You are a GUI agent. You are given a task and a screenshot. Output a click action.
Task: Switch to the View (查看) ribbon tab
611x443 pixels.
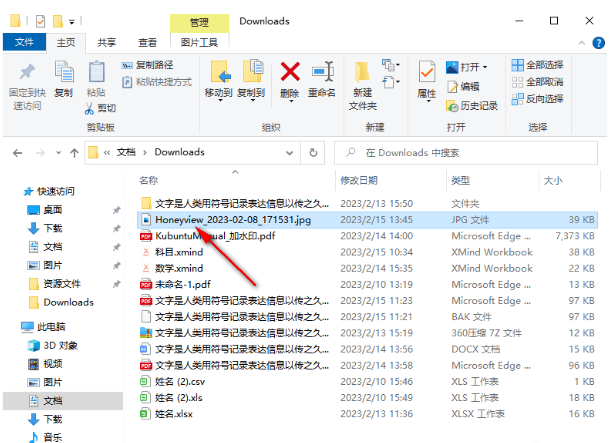147,42
